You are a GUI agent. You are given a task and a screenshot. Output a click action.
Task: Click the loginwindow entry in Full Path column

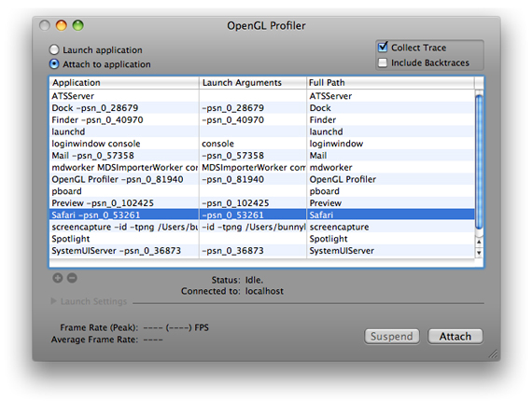pyautogui.click(x=390, y=144)
